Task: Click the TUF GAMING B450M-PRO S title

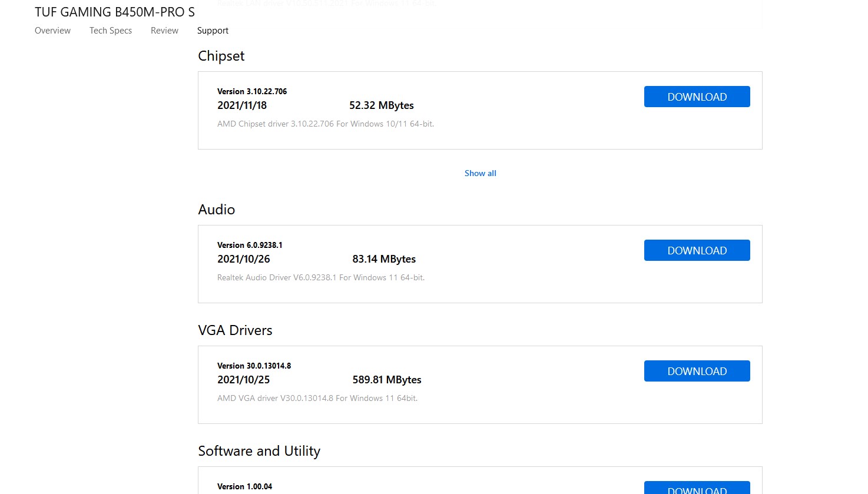Action: point(115,12)
